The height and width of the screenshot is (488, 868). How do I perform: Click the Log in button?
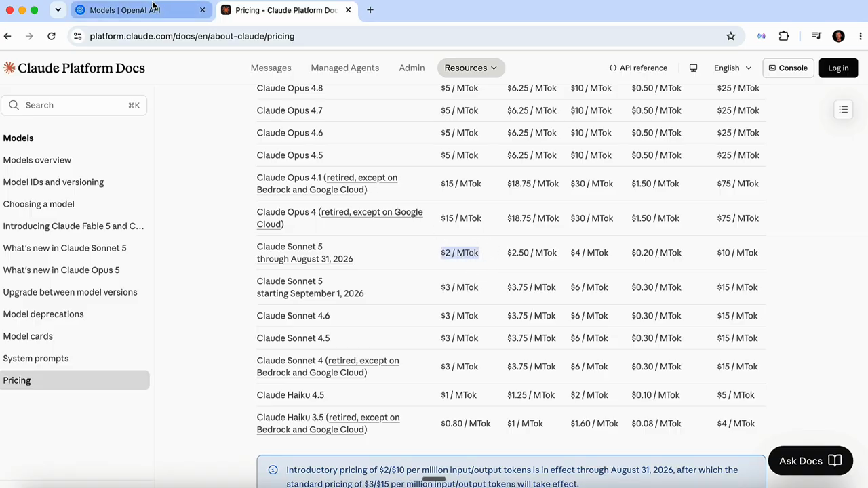(838, 68)
